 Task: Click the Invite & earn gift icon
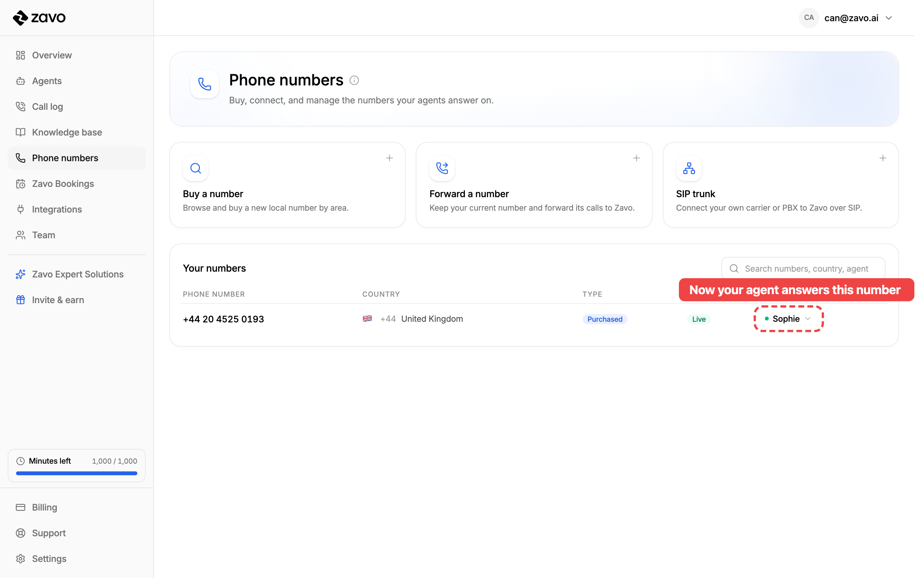click(x=21, y=300)
